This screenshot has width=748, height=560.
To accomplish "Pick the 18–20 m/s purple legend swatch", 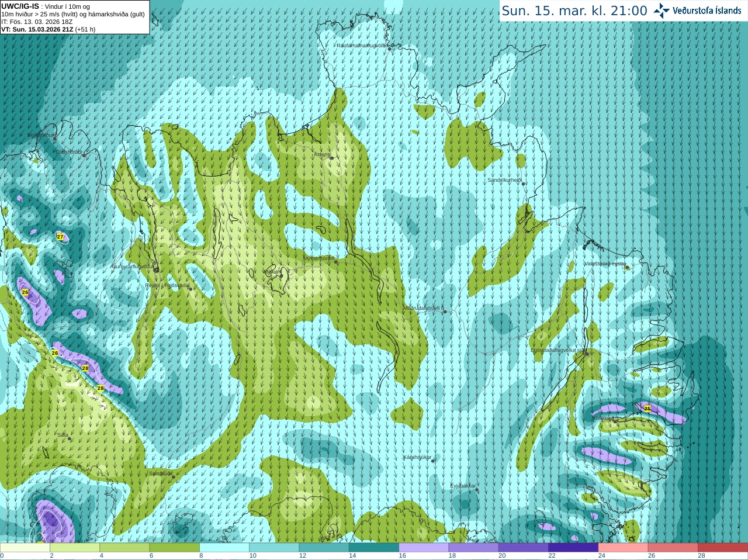I will [x=474, y=548].
